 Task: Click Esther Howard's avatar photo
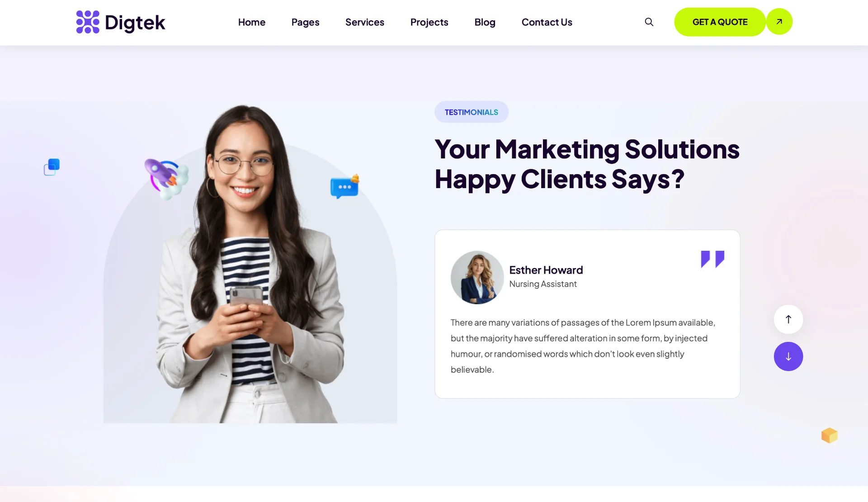click(477, 277)
